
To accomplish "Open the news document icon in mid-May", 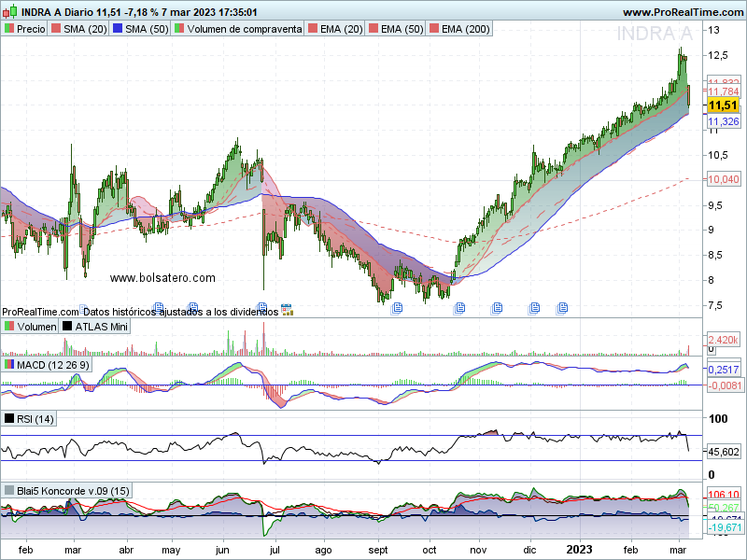I will pyautogui.click(x=192, y=308).
